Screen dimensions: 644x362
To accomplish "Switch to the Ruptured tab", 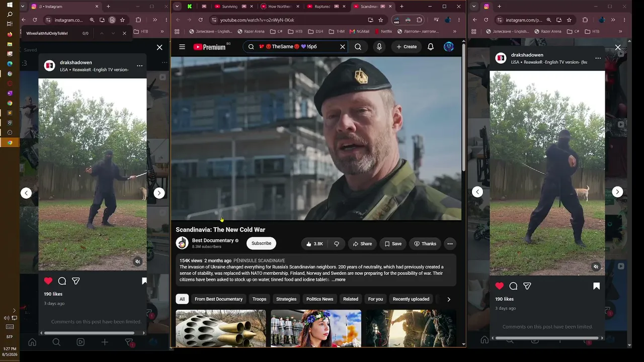I will 326,7.
